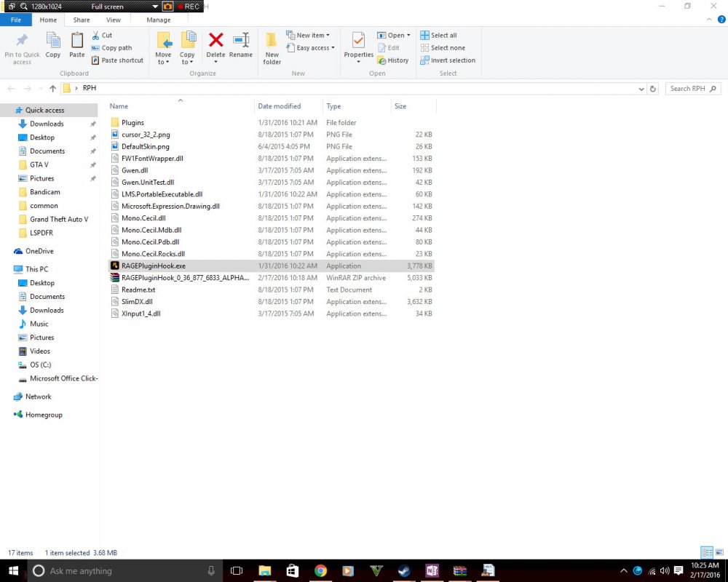Expand the Easy access dropdown
Screen dimensions: 728x582
pos(333,48)
